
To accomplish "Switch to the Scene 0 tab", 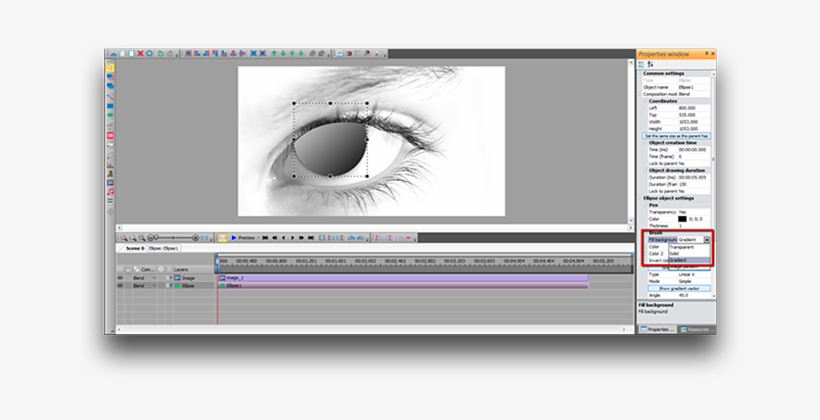I will (x=135, y=248).
